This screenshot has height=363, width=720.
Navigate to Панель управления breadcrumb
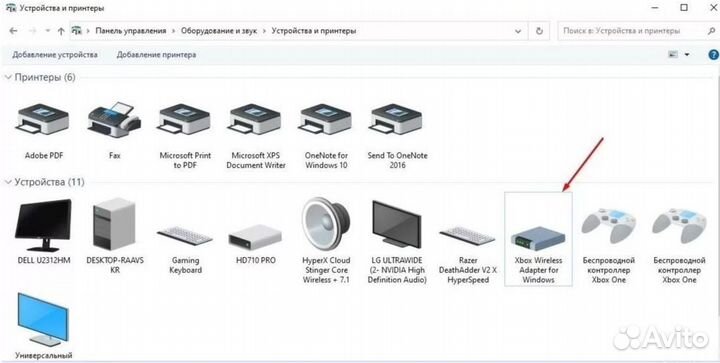pos(131,31)
